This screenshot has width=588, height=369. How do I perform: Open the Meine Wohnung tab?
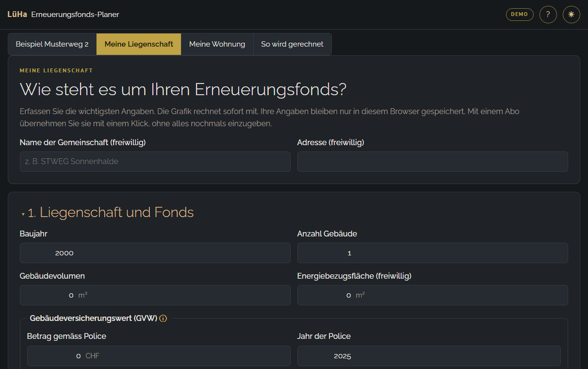217,44
